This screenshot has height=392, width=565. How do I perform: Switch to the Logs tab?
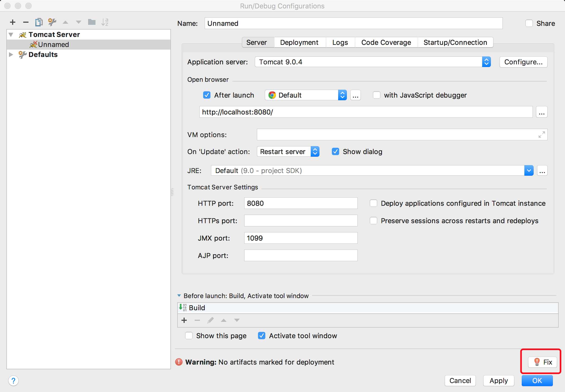tap(339, 42)
